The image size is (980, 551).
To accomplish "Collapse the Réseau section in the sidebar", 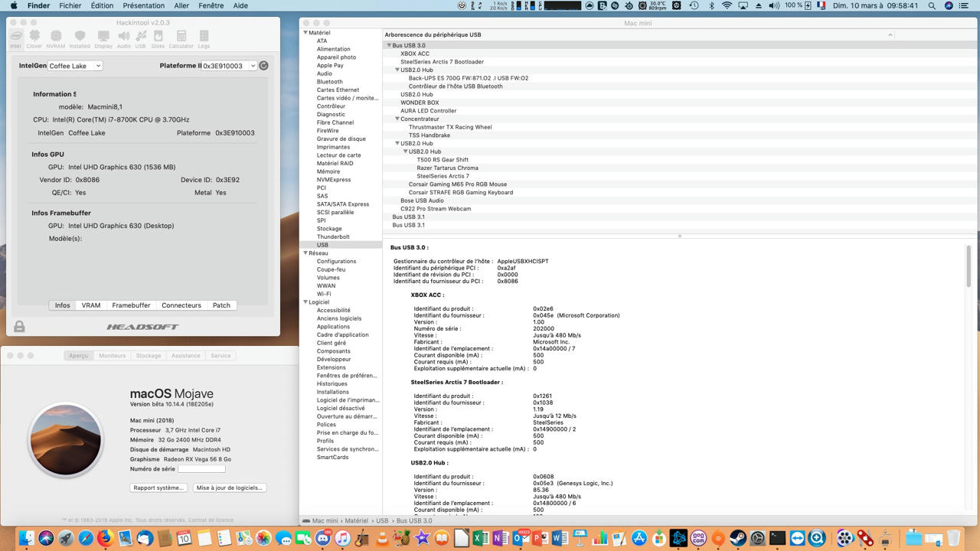I will tap(305, 253).
